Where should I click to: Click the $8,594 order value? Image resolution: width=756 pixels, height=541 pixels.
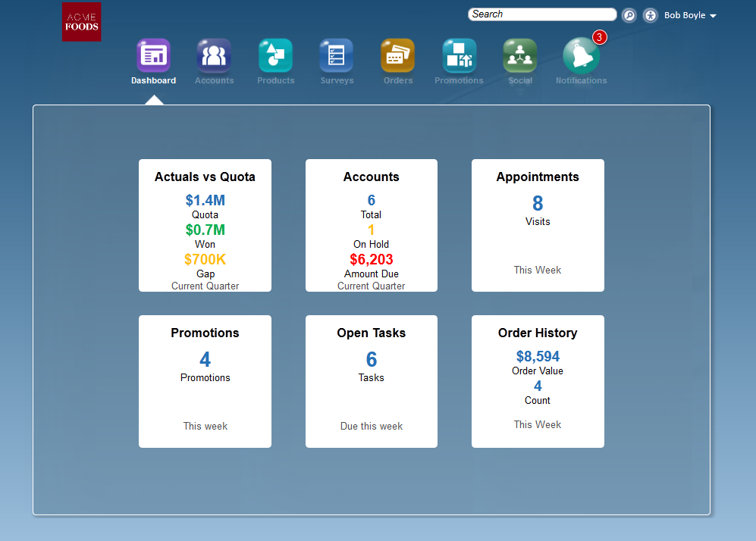coord(538,356)
